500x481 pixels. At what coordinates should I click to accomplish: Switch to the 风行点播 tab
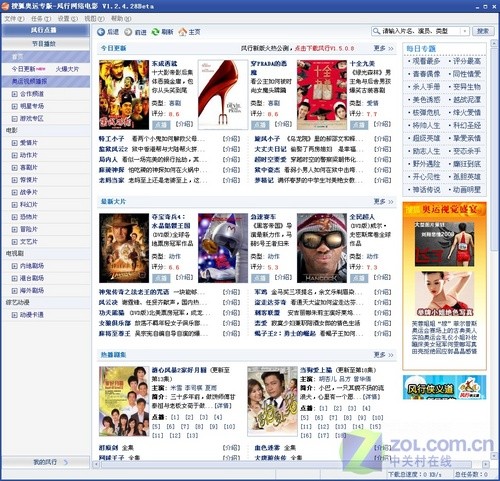(45, 30)
